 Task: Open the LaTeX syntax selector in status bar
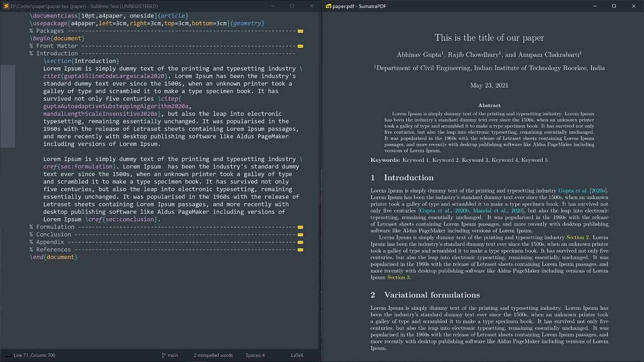tap(297, 355)
